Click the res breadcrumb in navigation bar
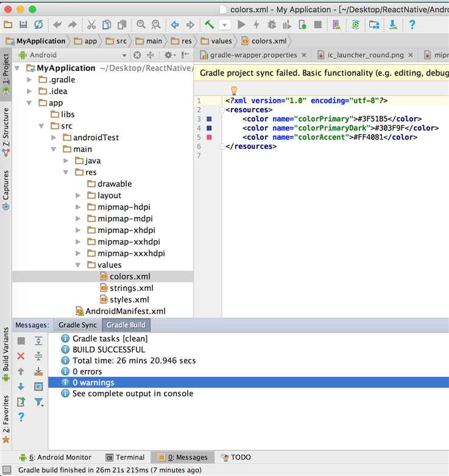Image resolution: width=449 pixels, height=476 pixels. [x=182, y=41]
